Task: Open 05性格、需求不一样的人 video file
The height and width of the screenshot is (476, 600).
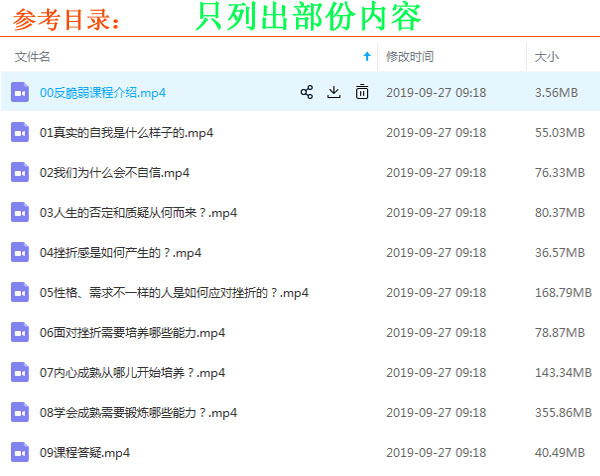Action: pyautogui.click(x=174, y=292)
